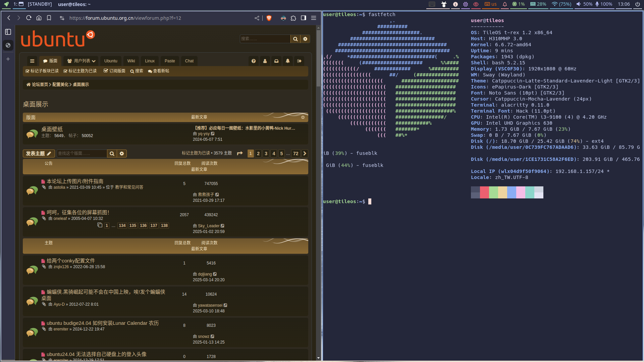The width and height of the screenshot is (644, 362).
Task: Click the forum search magnifier button
Action: [296, 39]
